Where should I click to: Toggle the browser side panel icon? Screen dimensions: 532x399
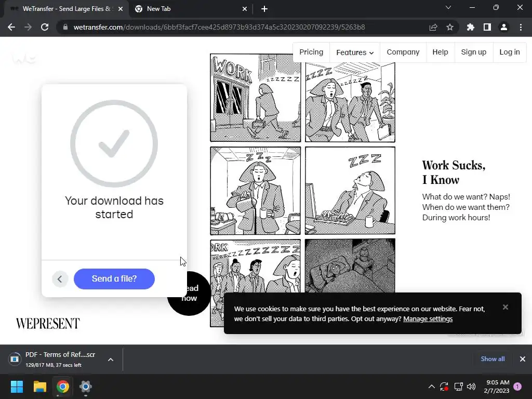(487, 27)
